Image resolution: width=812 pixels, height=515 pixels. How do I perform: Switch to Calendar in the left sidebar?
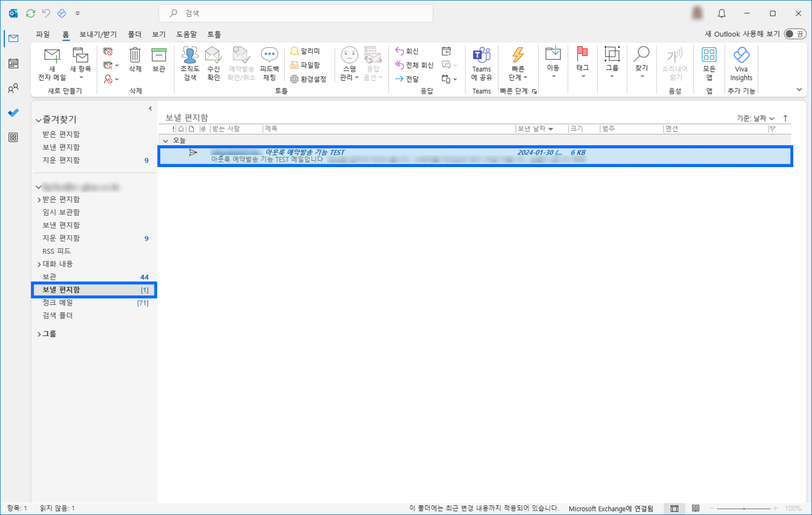click(x=13, y=63)
